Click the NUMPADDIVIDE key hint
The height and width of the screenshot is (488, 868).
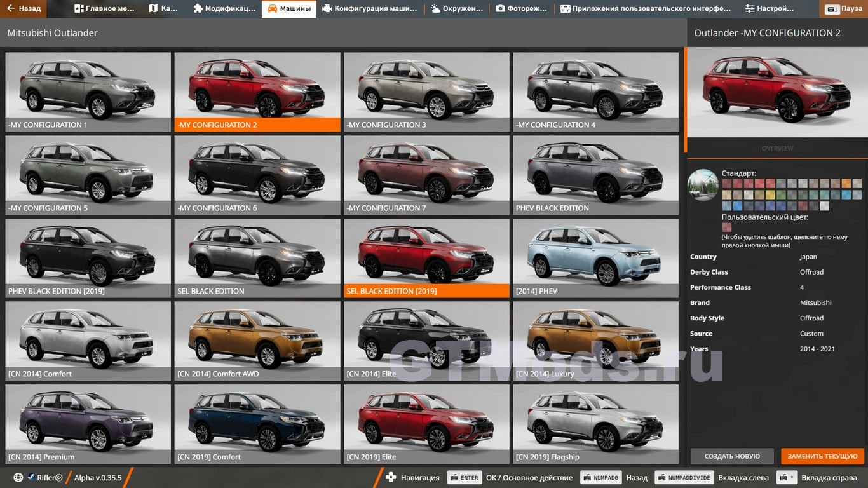(684, 478)
